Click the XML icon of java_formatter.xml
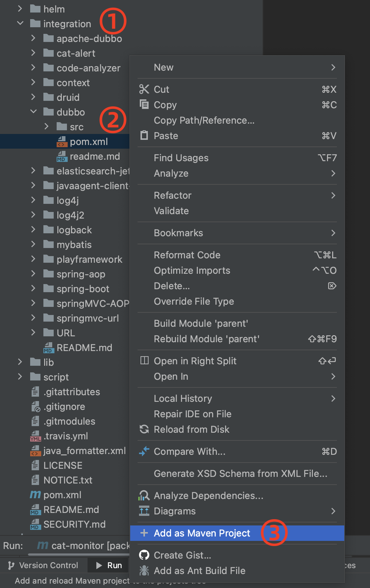This screenshot has height=588, width=370. tap(35, 451)
